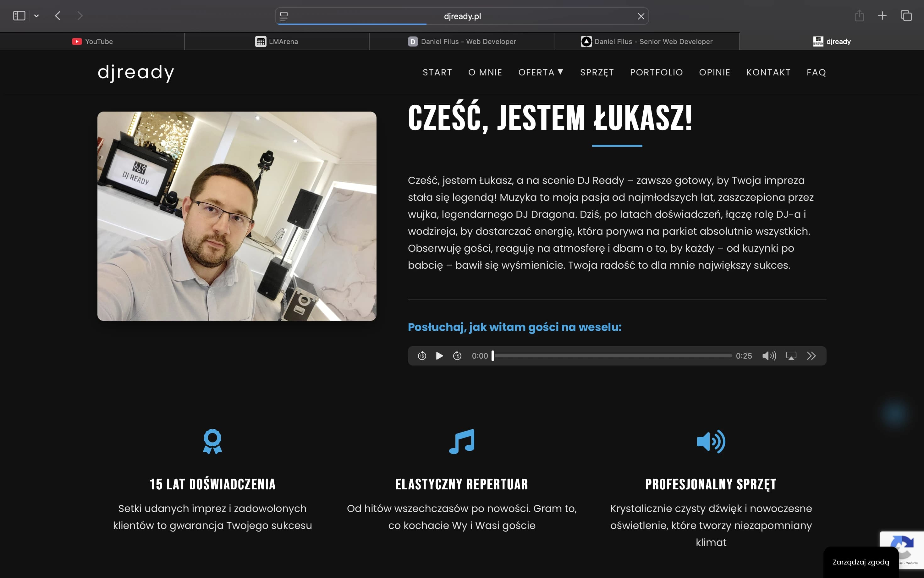Open the PORTFOLIO menu item
The image size is (924, 578).
point(656,72)
